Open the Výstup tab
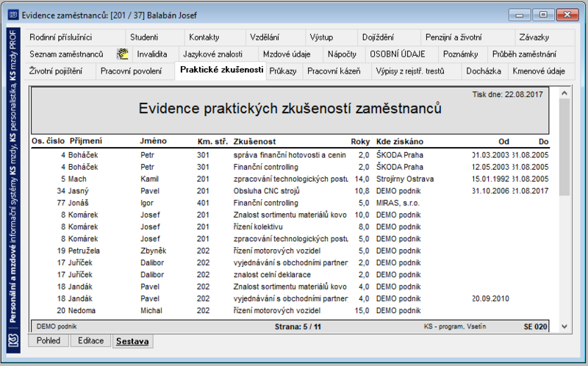 click(x=331, y=37)
